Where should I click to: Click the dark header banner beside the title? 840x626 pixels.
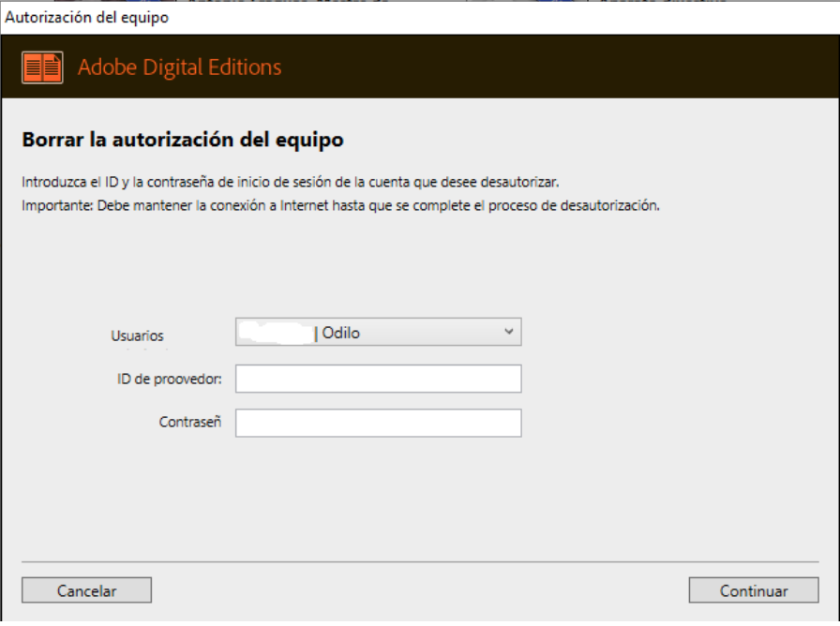coord(562,67)
